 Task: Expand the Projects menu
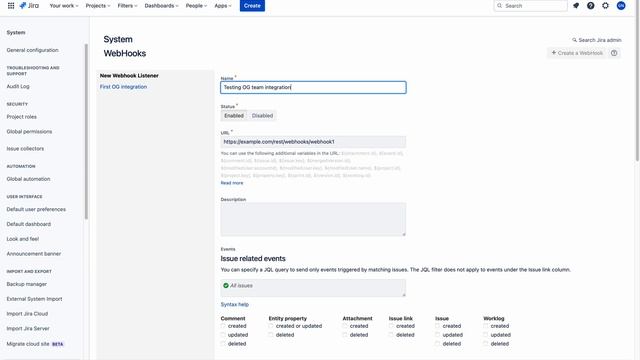coord(98,6)
